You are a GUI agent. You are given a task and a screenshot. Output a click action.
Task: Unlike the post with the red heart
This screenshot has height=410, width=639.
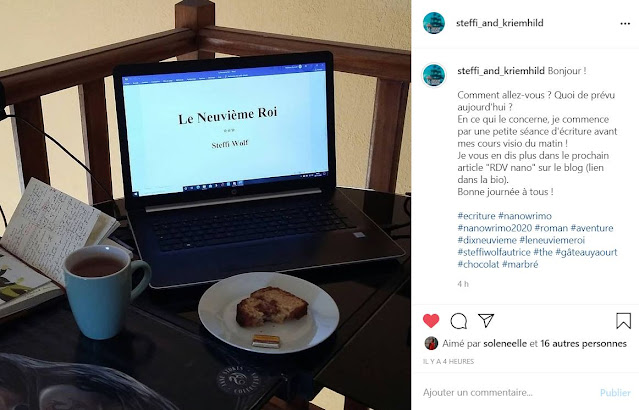(x=431, y=321)
